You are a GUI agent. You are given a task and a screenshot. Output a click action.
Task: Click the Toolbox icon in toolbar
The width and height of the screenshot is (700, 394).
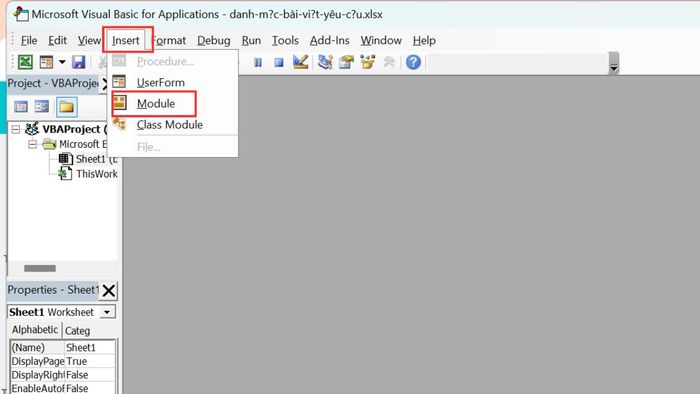(x=389, y=62)
